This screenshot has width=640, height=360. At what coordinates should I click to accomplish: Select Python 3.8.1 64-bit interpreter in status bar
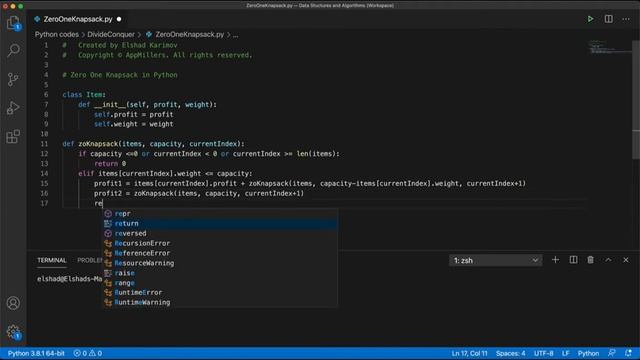[36, 353]
